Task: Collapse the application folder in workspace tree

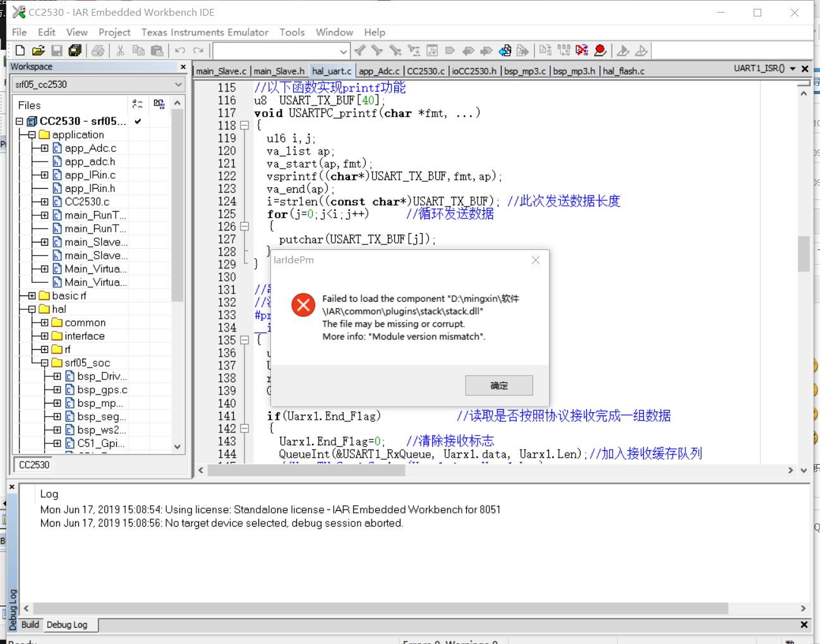Action: (x=32, y=135)
